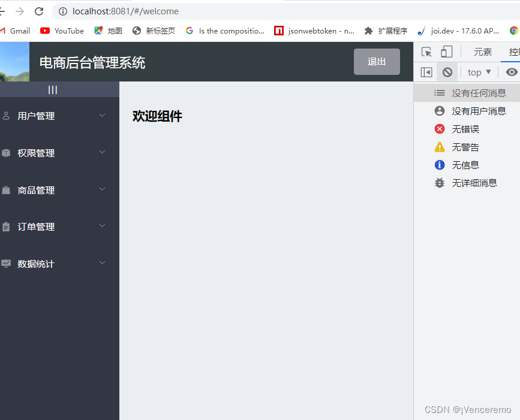Click the 退出 logout button

coord(377,62)
